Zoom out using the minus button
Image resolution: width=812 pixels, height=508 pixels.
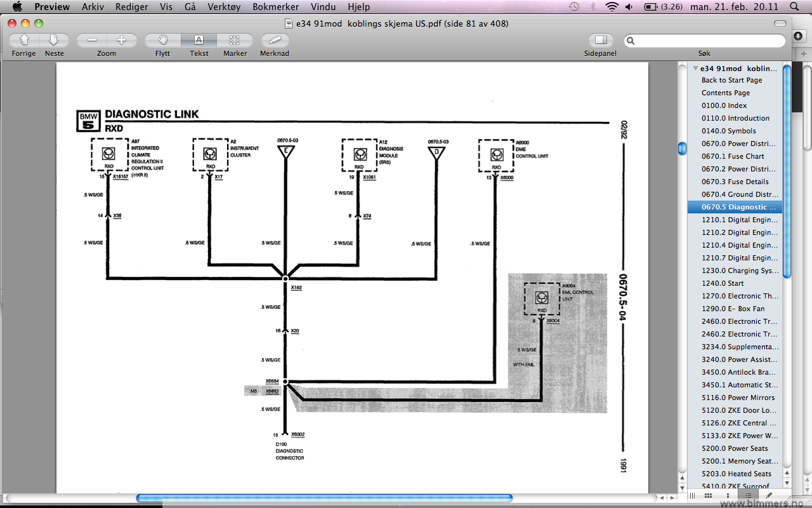click(92, 40)
